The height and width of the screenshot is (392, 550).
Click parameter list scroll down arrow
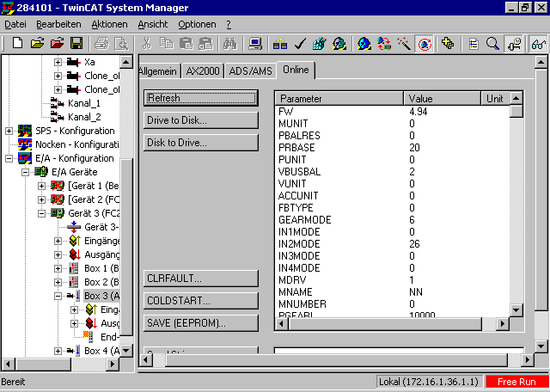point(516,310)
